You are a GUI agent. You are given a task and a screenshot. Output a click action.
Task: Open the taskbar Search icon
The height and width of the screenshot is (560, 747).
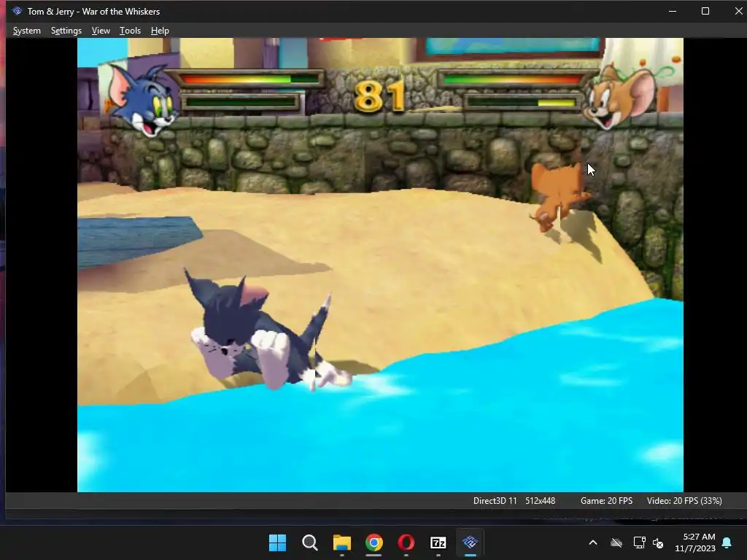pyautogui.click(x=309, y=542)
